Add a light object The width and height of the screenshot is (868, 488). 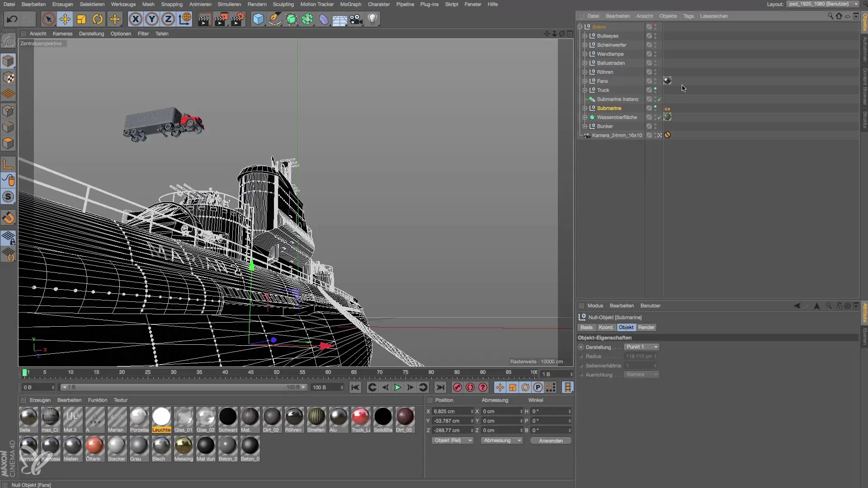(x=373, y=19)
